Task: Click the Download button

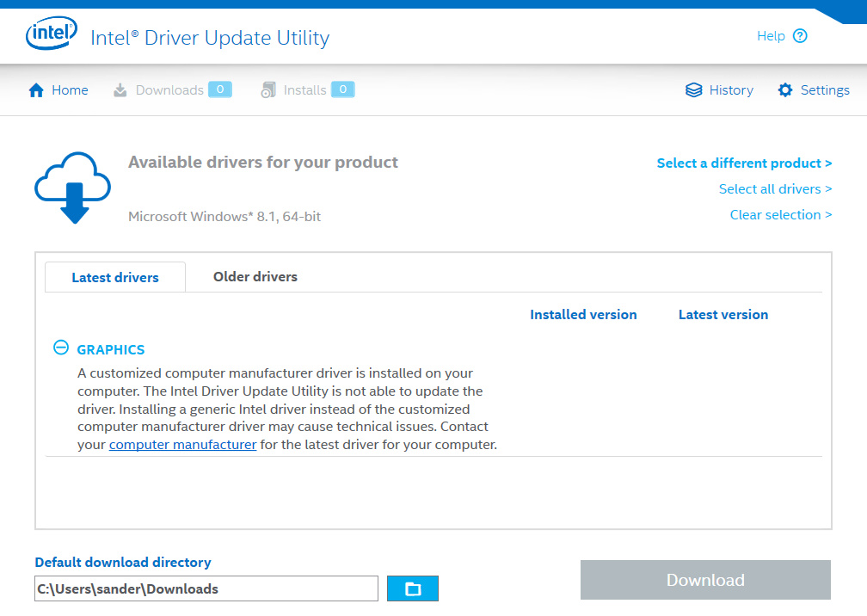Action: pos(705,580)
